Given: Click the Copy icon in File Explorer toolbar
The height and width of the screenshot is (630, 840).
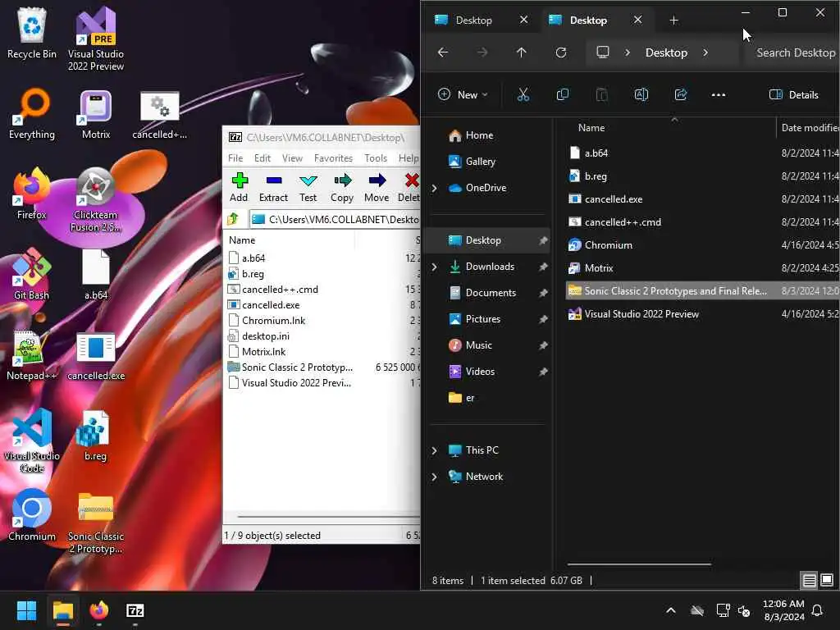Looking at the screenshot, I should click(x=563, y=95).
